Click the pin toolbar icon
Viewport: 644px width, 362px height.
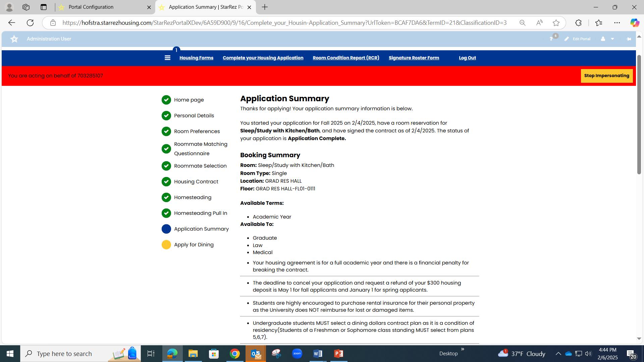click(629, 39)
